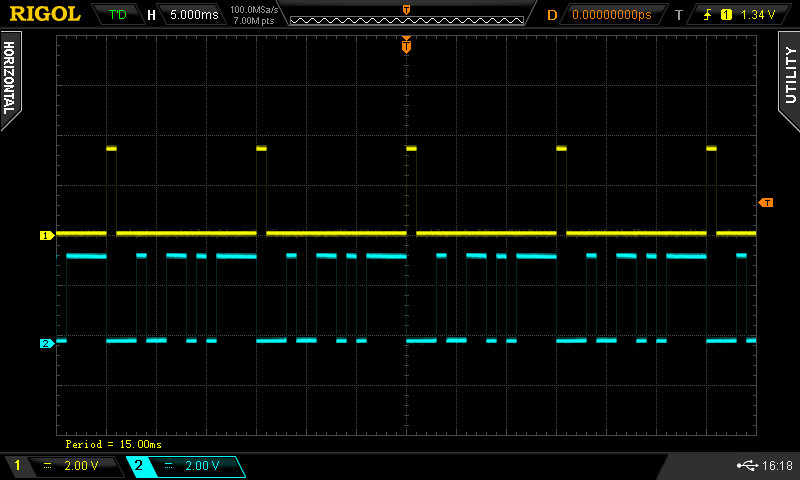Click the RIGOL logo
The height and width of the screenshot is (480, 800).
[45, 14]
